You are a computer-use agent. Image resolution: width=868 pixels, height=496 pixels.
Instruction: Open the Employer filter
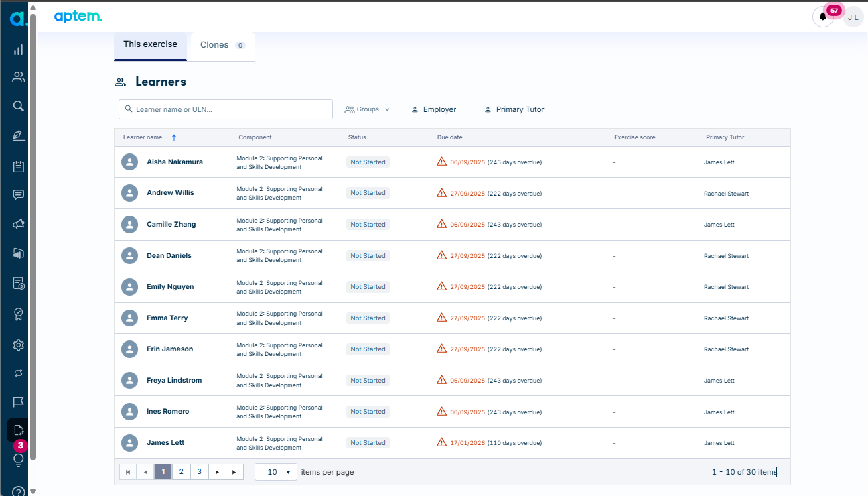433,109
